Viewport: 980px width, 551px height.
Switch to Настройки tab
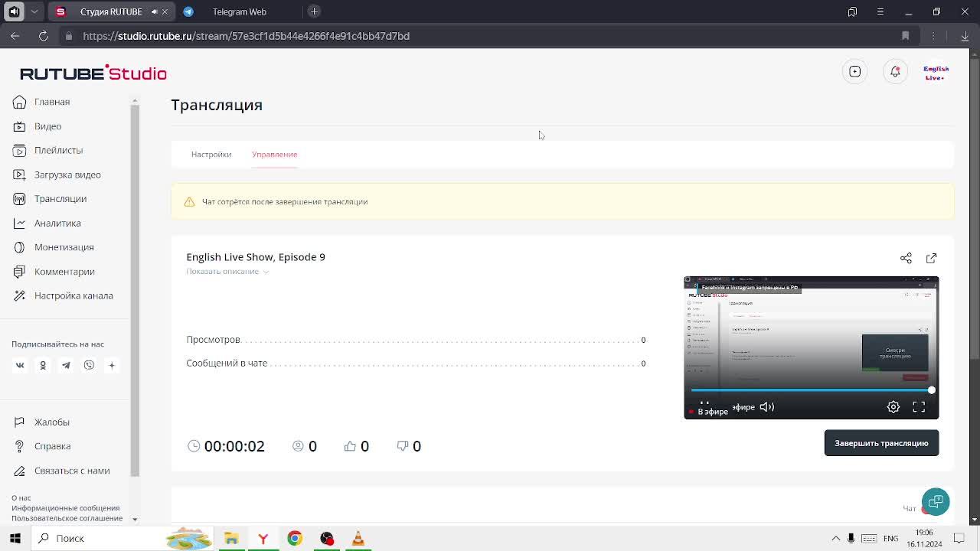pos(211,155)
